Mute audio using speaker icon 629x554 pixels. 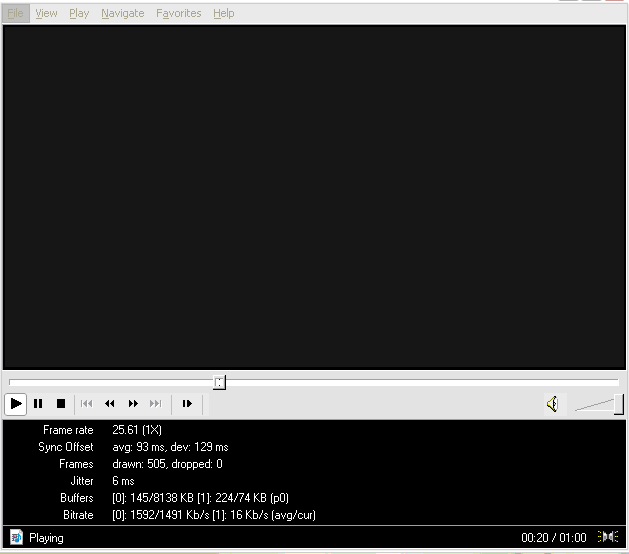[x=551, y=404]
